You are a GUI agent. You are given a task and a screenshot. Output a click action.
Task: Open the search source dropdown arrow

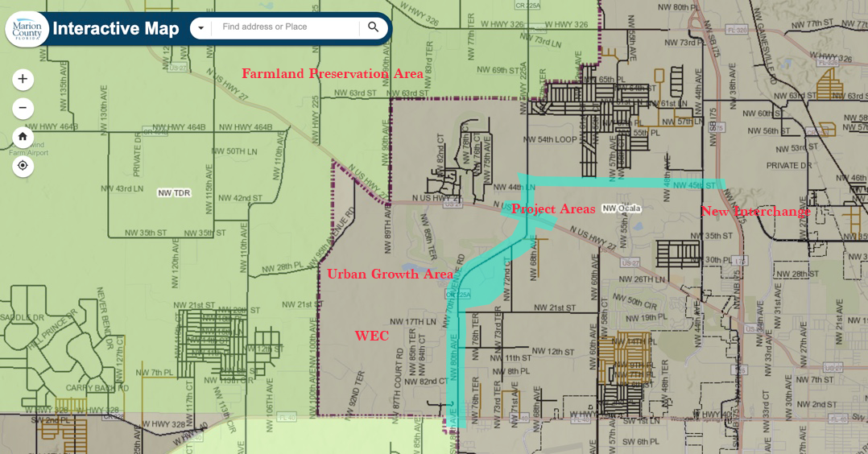point(201,27)
